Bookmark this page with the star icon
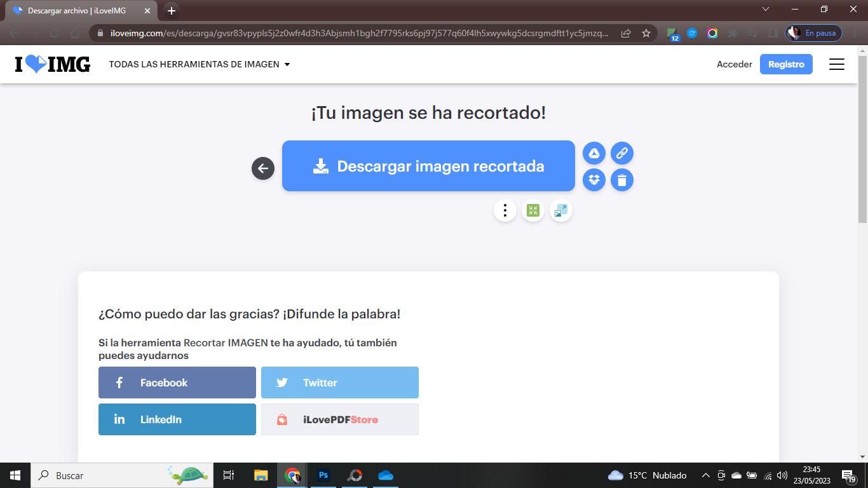 click(x=646, y=33)
